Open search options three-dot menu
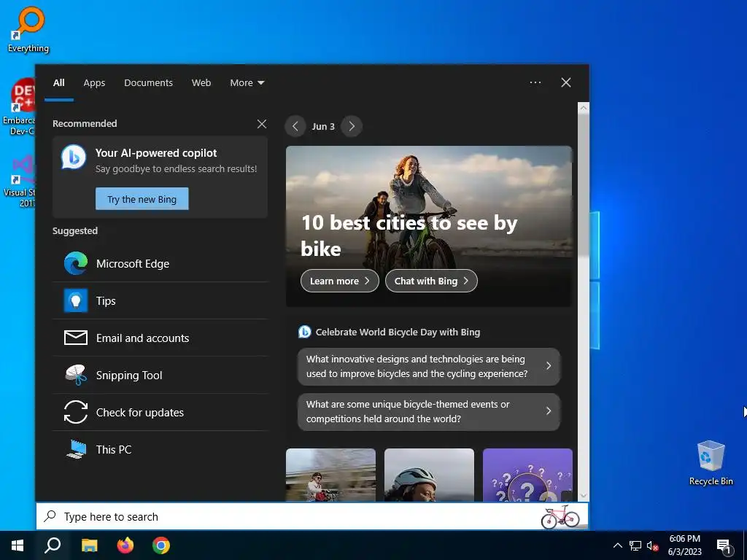 (x=535, y=82)
